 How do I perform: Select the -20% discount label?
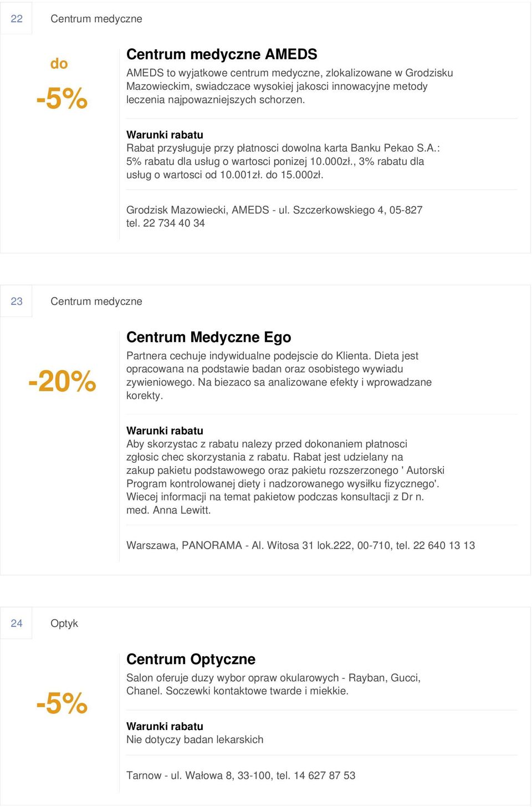[62, 381]
